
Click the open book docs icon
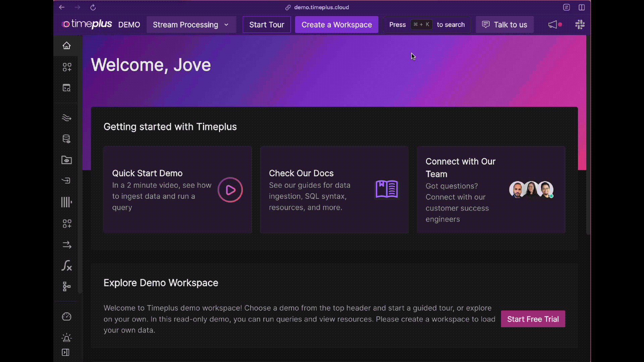(x=387, y=189)
